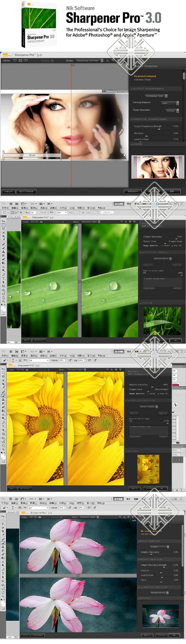Open the Continuous Tone dropdown
The width and height of the screenshot is (186, 644).
[156, 96]
